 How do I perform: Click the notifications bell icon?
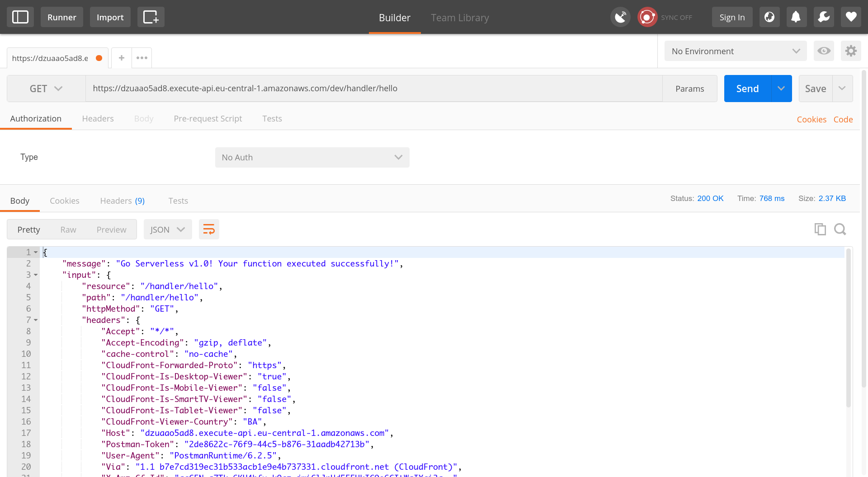[x=796, y=17]
